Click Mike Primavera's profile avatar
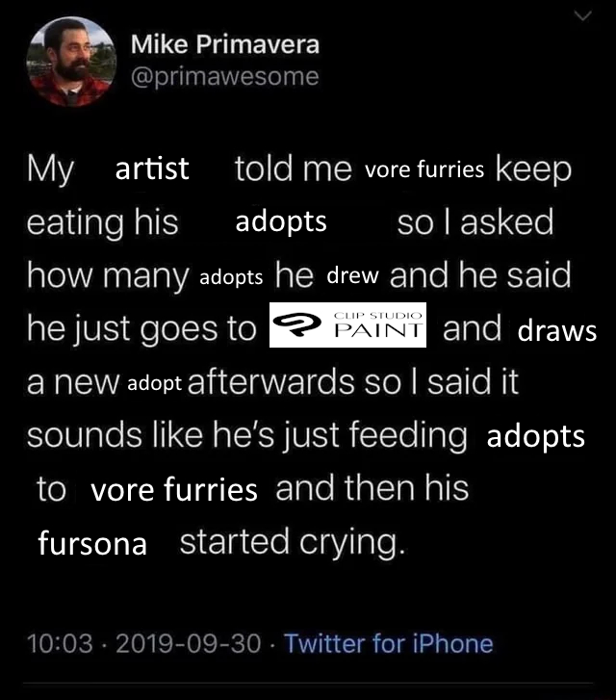 pyautogui.click(x=68, y=62)
